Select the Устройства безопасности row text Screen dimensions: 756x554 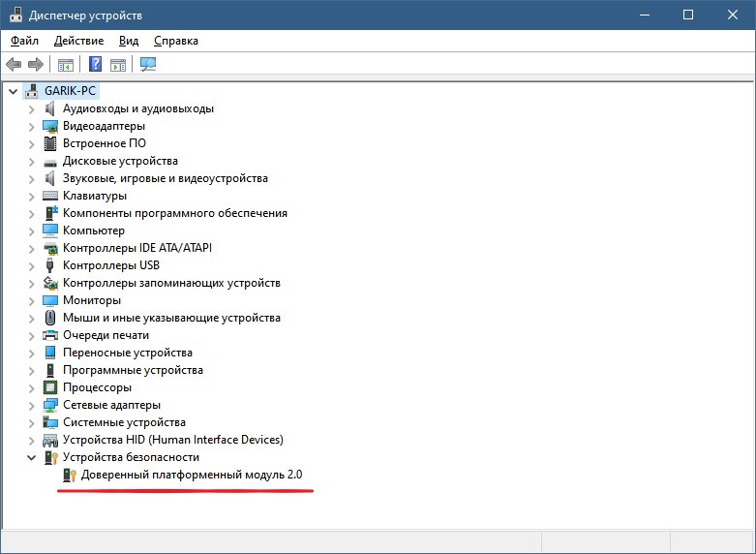tap(131, 456)
